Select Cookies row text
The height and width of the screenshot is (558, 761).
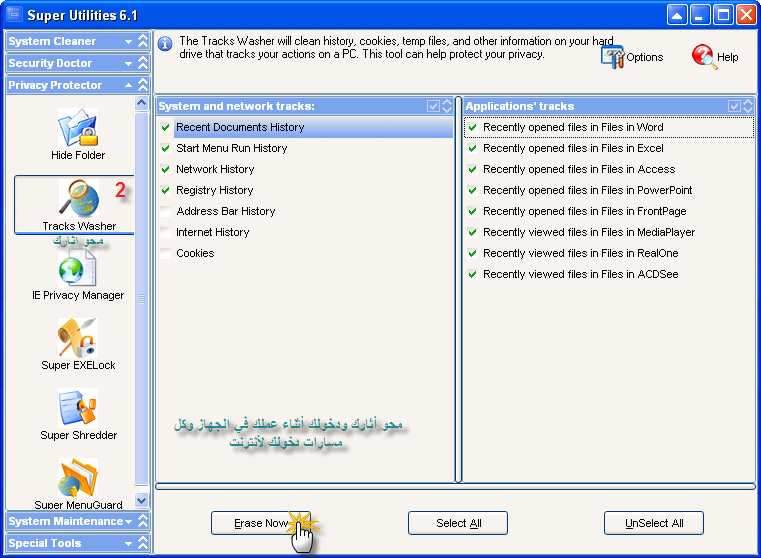[195, 253]
